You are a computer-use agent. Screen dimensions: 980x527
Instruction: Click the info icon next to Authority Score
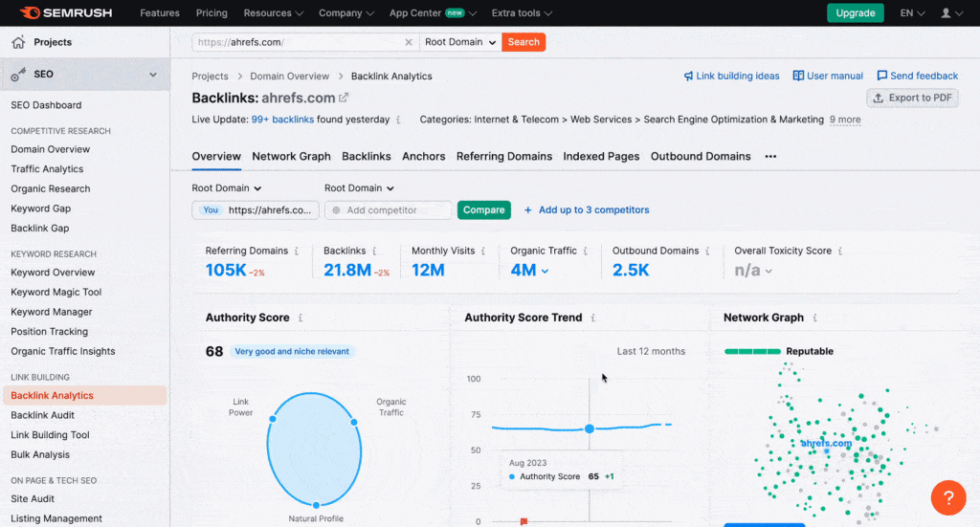[x=301, y=318]
